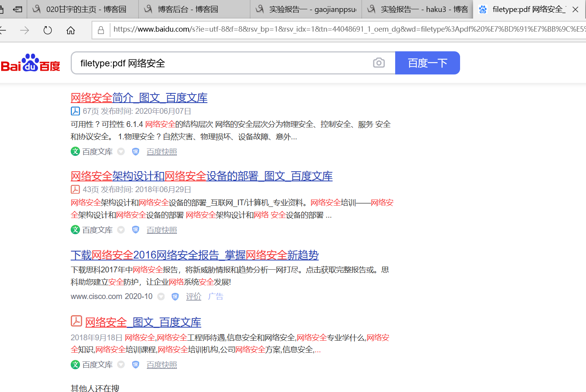586x392 pixels.
Task: Open the '网络安全_图文_百度文库' result title
Action: click(x=143, y=322)
